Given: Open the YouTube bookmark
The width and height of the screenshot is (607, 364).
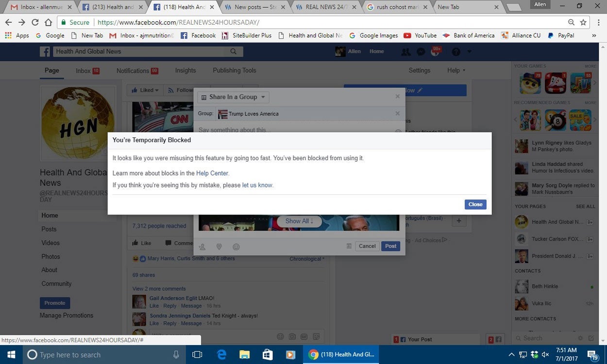Looking at the screenshot, I should click(x=420, y=35).
